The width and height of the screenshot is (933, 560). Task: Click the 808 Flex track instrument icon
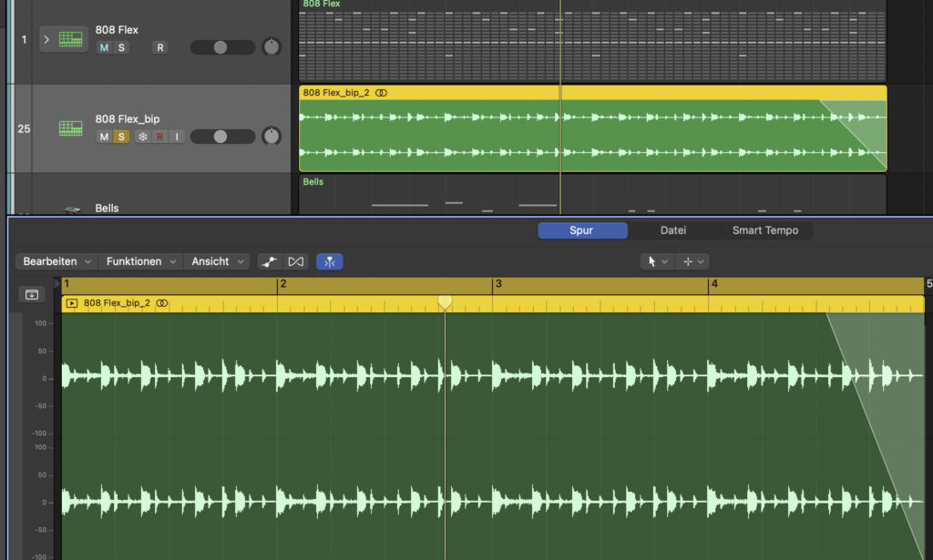pos(70,39)
